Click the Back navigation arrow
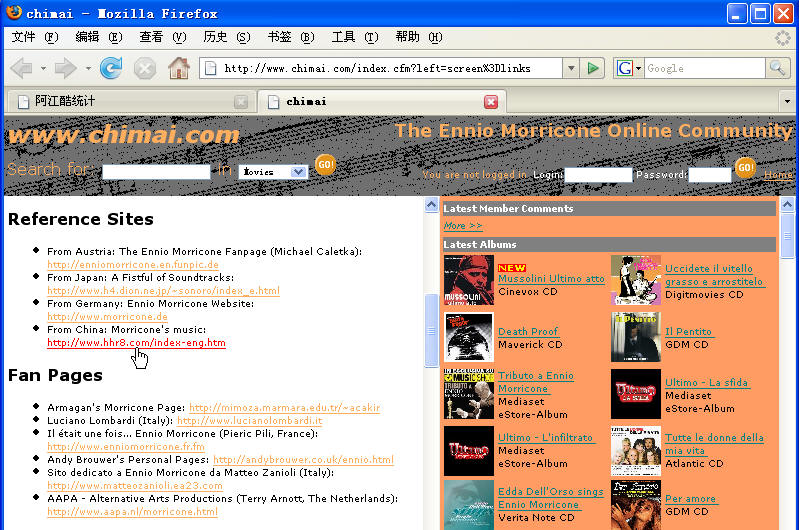This screenshot has height=530, width=799. (21, 68)
